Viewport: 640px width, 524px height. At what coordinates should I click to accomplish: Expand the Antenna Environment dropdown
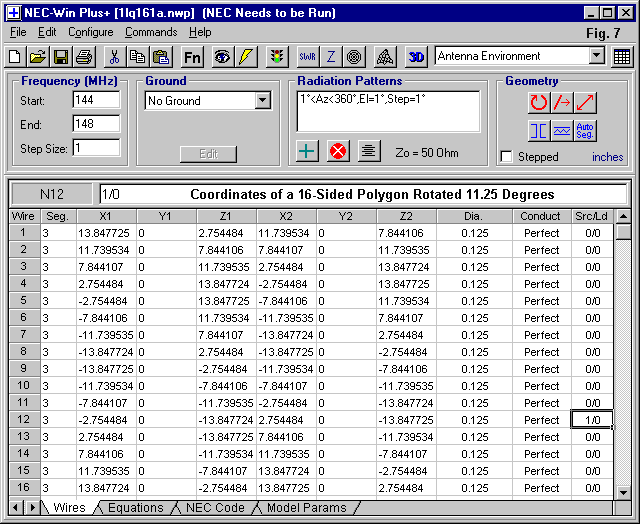pyautogui.click(x=596, y=56)
